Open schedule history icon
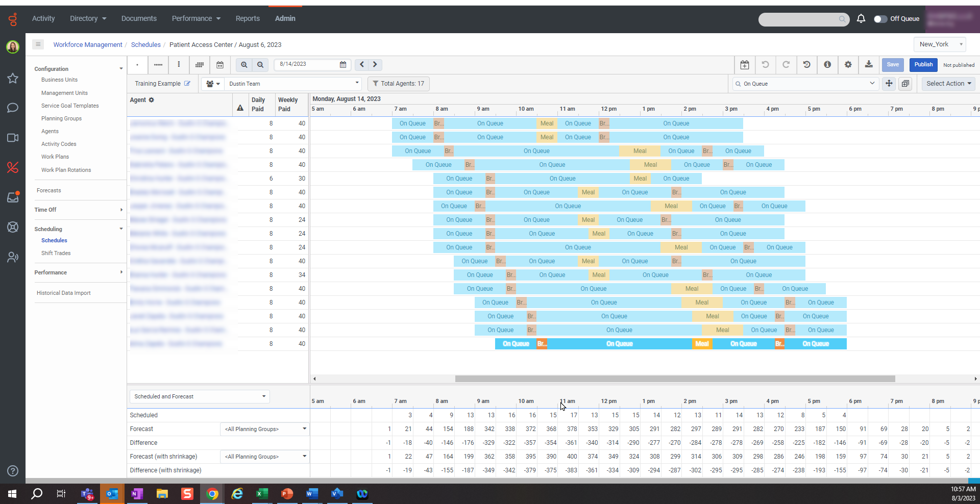This screenshot has height=504, width=980. point(806,65)
